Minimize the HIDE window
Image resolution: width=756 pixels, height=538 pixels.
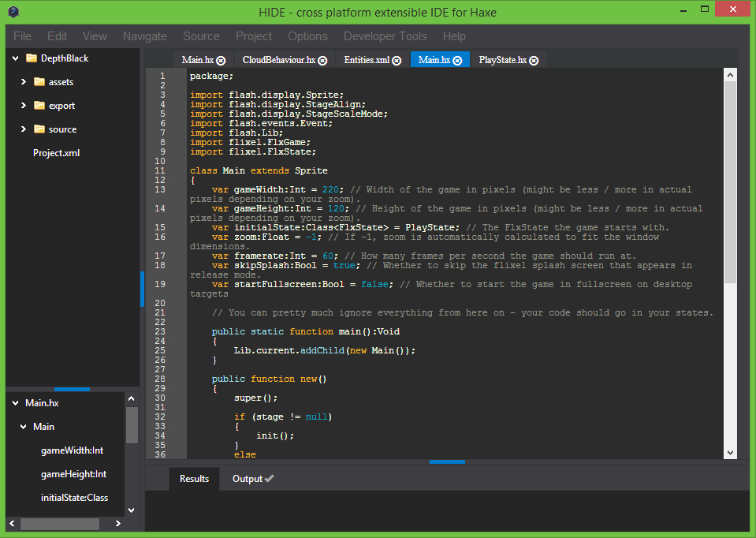click(683, 9)
